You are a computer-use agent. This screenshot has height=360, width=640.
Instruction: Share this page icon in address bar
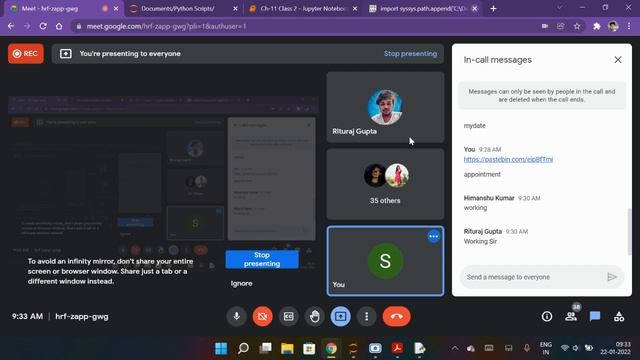click(561, 26)
